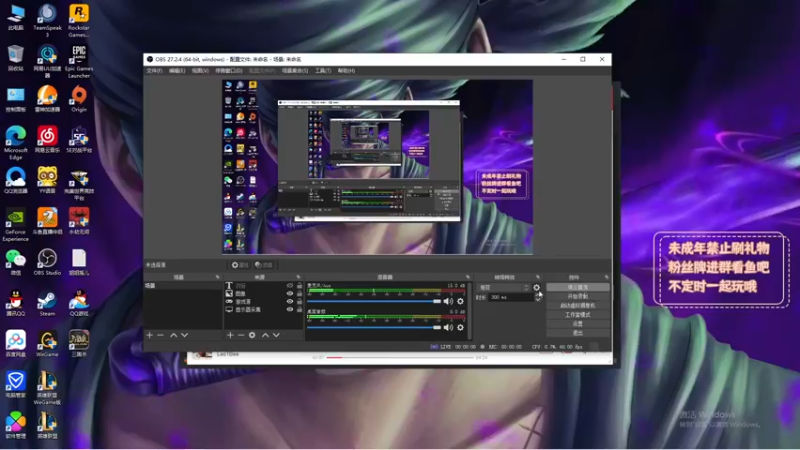Remove the selected source with minus icon
The image size is (800, 450).
point(241,335)
